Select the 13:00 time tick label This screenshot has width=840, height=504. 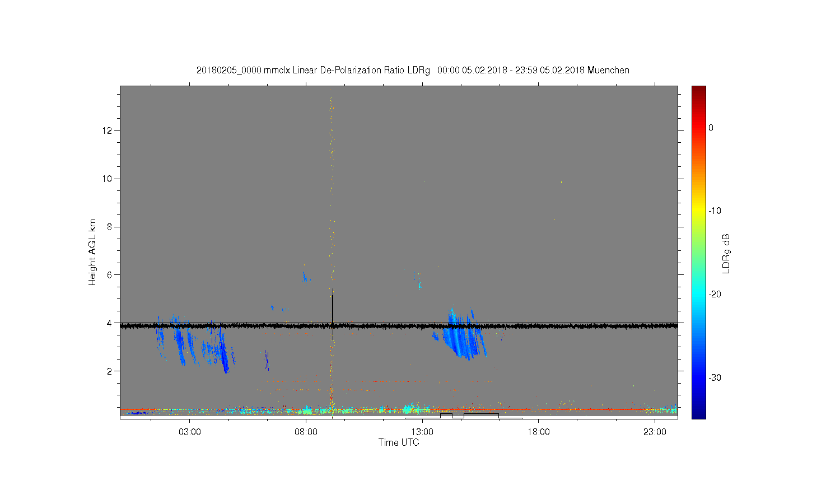pos(422,432)
